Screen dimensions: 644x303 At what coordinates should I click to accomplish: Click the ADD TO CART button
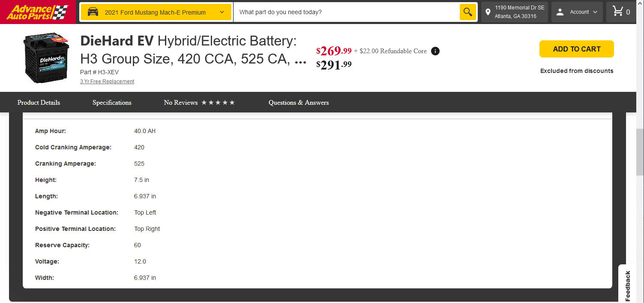576,49
